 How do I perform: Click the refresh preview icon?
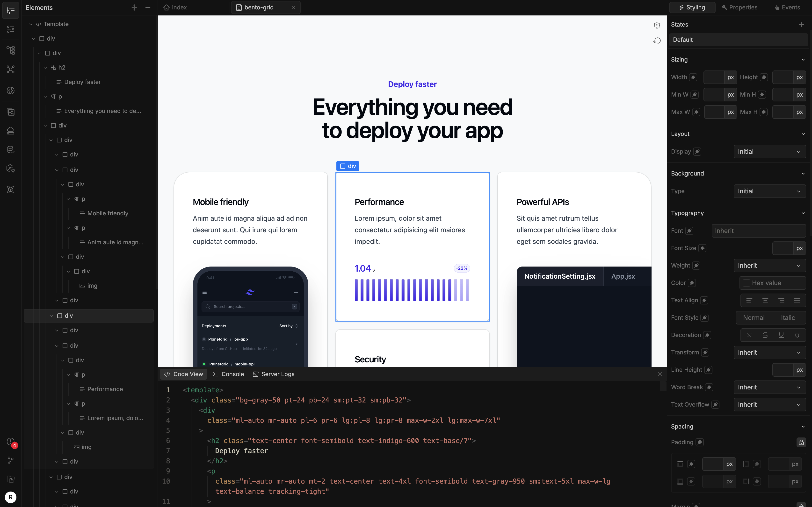(657, 41)
